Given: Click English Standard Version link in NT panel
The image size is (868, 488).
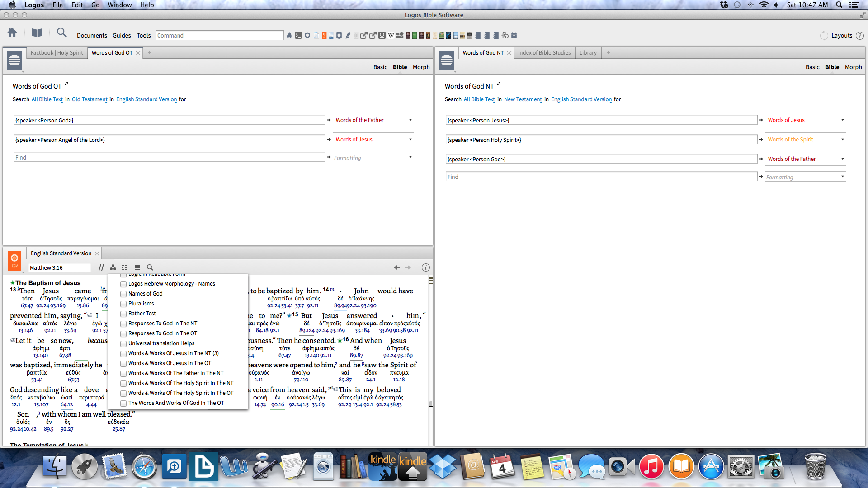Looking at the screenshot, I should (581, 99).
